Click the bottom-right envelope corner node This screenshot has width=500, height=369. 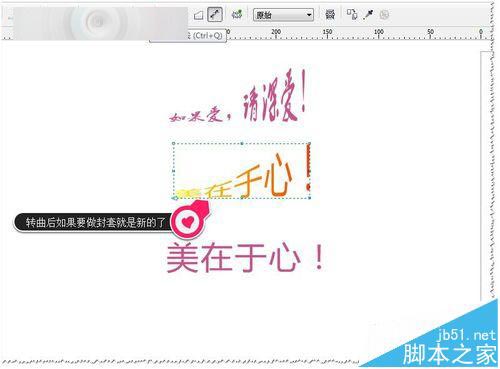(x=309, y=198)
